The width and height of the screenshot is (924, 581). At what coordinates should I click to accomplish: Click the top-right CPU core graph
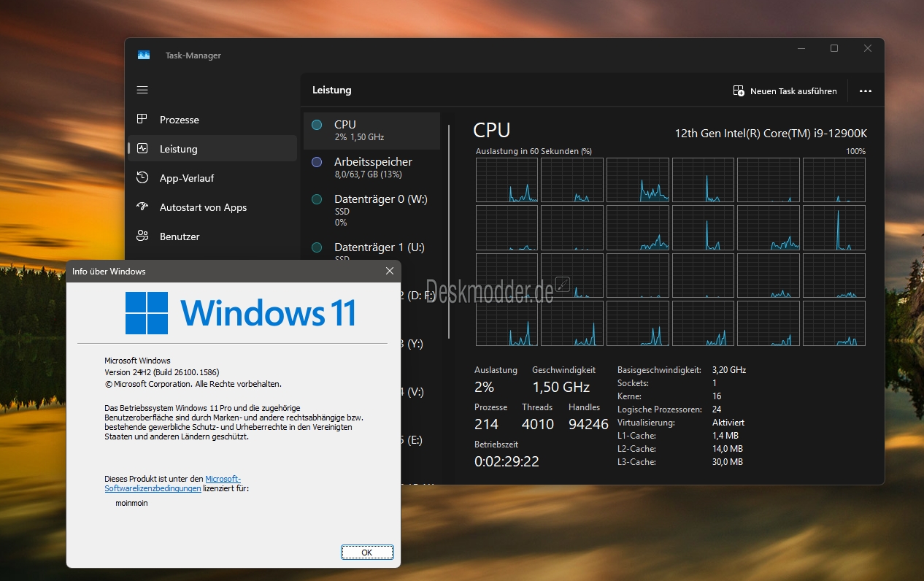[834, 180]
